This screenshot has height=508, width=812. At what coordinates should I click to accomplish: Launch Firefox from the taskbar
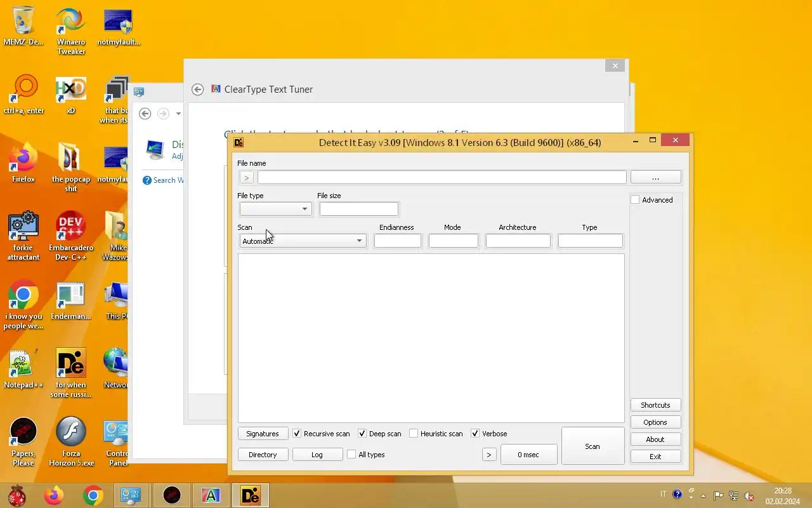tap(54, 495)
